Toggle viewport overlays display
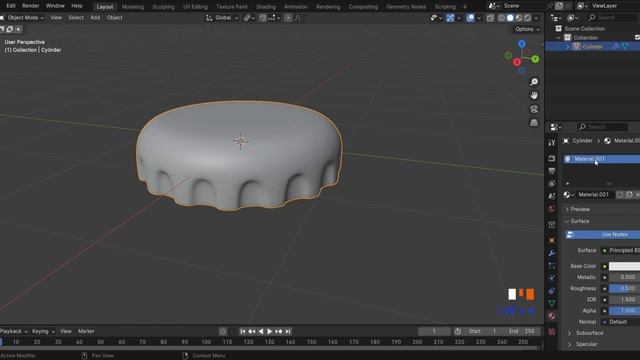 point(470,18)
